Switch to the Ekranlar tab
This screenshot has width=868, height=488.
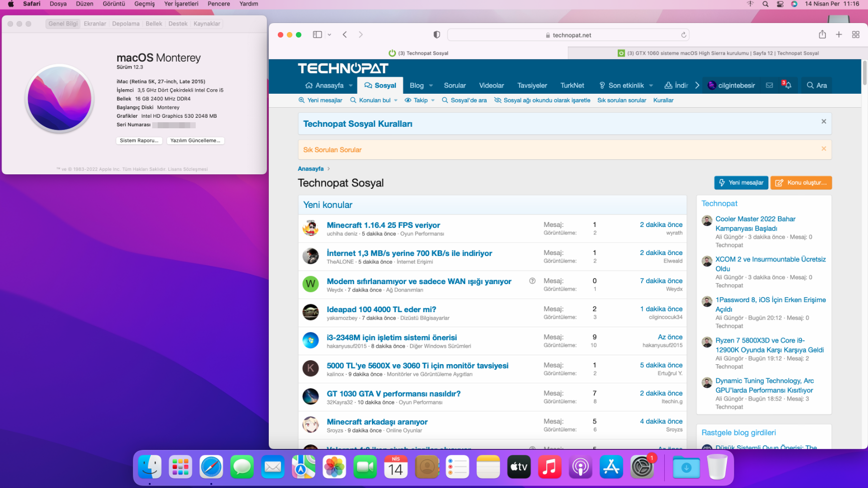pos(95,24)
